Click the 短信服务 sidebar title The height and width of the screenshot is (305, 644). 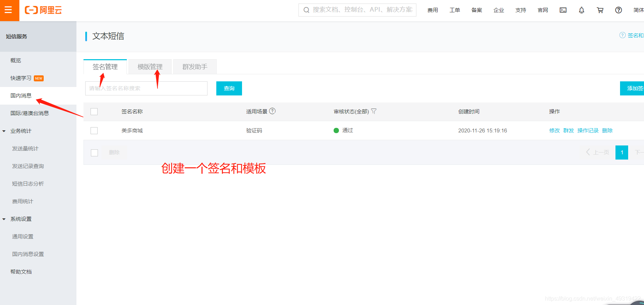point(17,37)
